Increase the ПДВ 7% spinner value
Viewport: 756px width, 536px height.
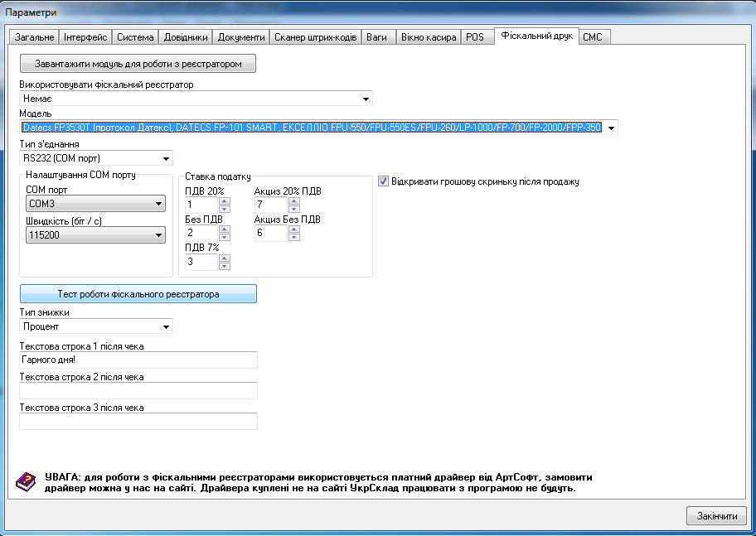point(224,258)
